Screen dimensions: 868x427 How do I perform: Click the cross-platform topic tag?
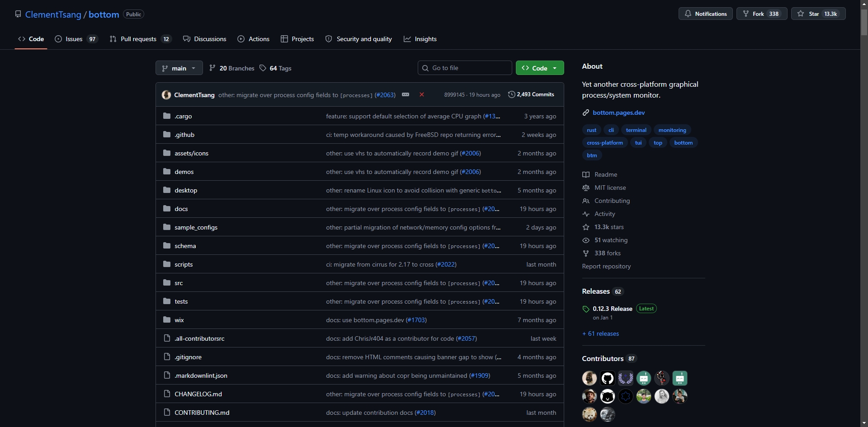click(x=605, y=143)
